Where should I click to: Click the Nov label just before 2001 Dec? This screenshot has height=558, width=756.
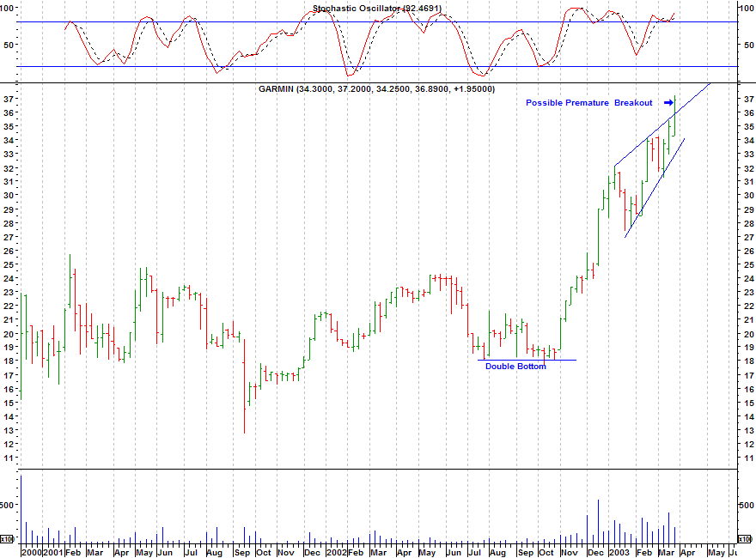pos(285,553)
